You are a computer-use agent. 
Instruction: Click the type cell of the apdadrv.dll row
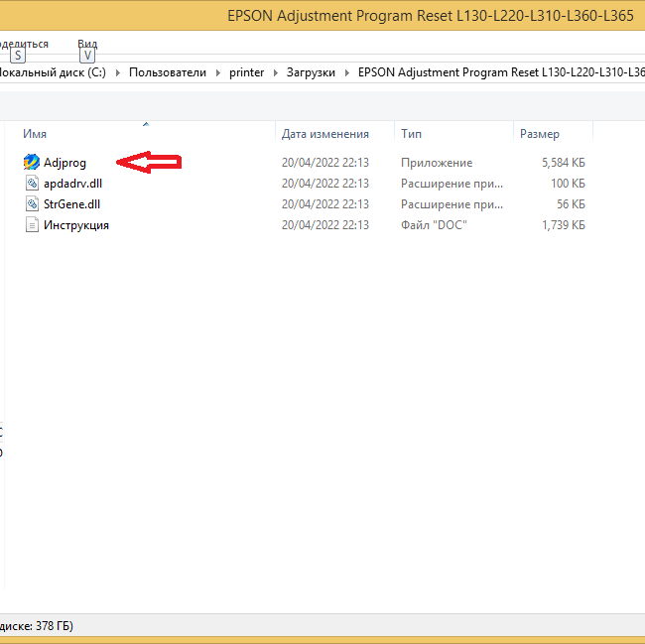(451, 184)
